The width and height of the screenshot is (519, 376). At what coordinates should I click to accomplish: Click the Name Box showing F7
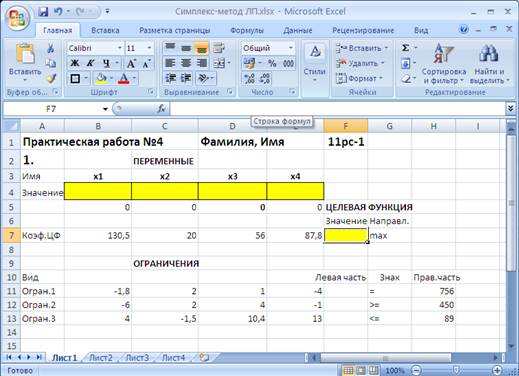click(x=52, y=109)
